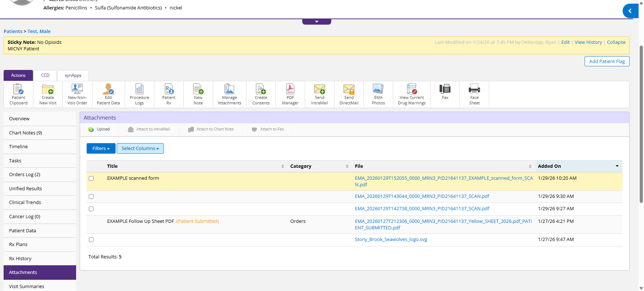
Task: Expand the purple header pull-down arrow
Action: [x=316, y=22]
